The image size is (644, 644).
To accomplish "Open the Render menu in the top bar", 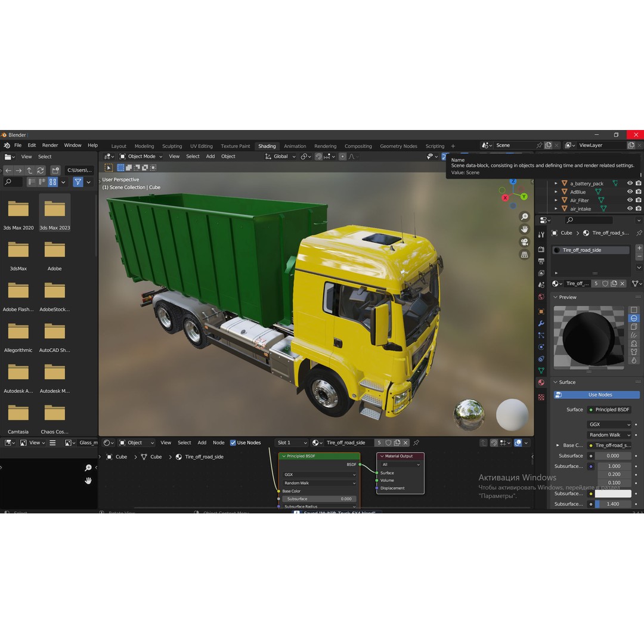I will [x=50, y=145].
